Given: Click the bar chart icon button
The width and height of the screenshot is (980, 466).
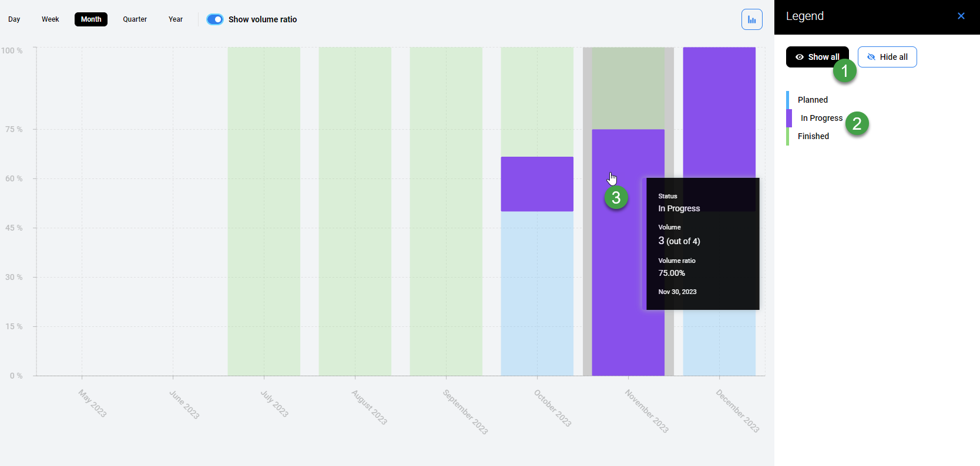Looking at the screenshot, I should pyautogui.click(x=751, y=19).
